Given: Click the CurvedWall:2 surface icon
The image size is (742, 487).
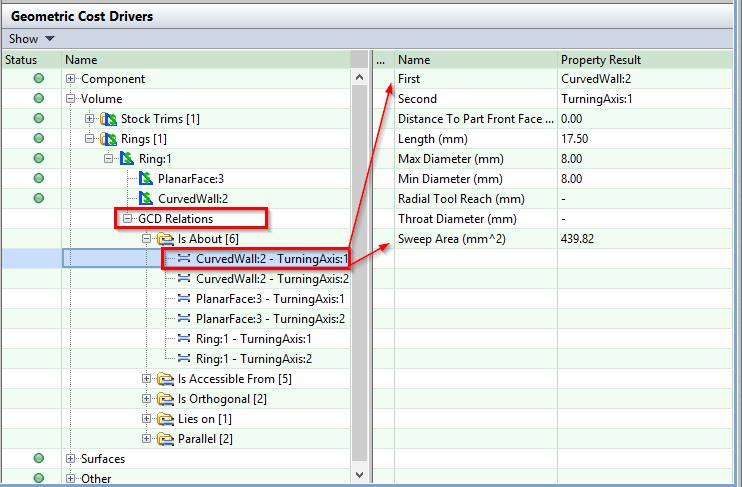Looking at the screenshot, I should pyautogui.click(x=146, y=199).
